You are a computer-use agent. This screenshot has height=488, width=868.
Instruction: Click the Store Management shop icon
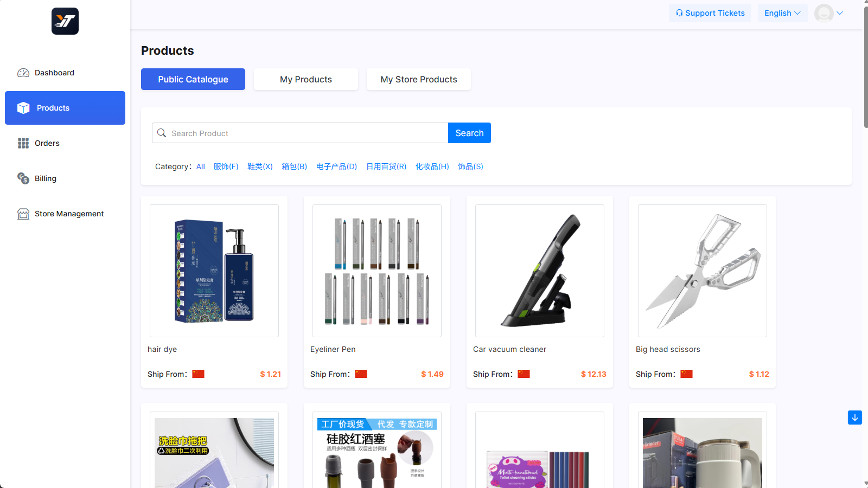pyautogui.click(x=23, y=214)
